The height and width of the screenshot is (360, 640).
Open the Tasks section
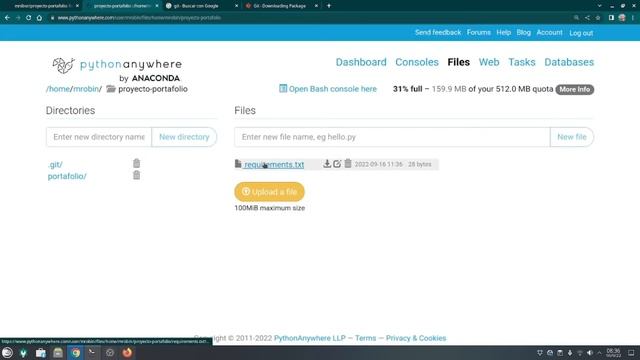(522, 62)
